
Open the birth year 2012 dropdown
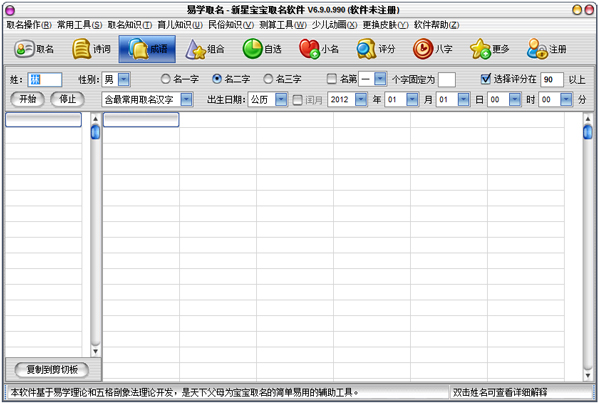pos(361,100)
